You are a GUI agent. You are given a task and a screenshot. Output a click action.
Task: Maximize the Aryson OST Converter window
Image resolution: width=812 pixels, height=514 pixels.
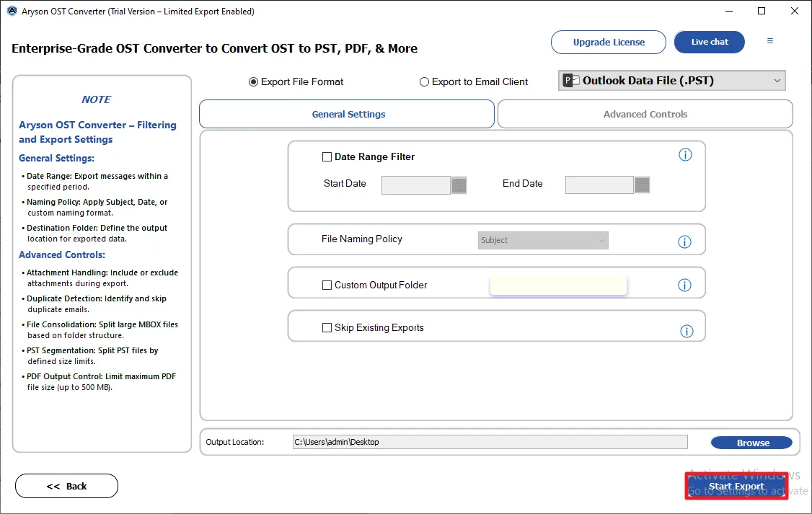coord(762,11)
